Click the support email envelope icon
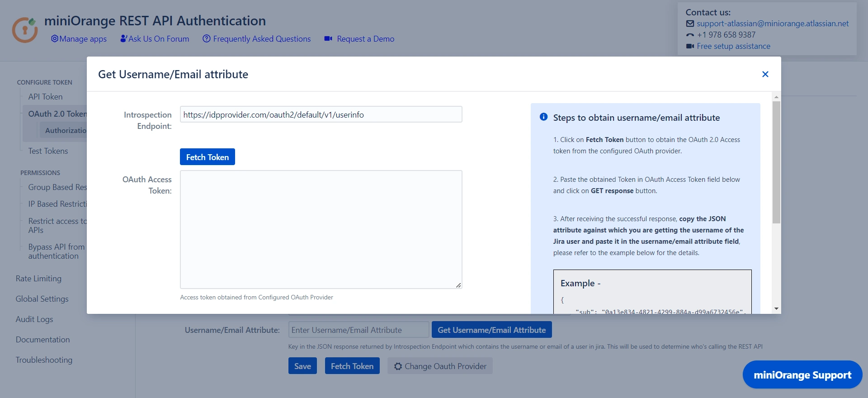 690,24
